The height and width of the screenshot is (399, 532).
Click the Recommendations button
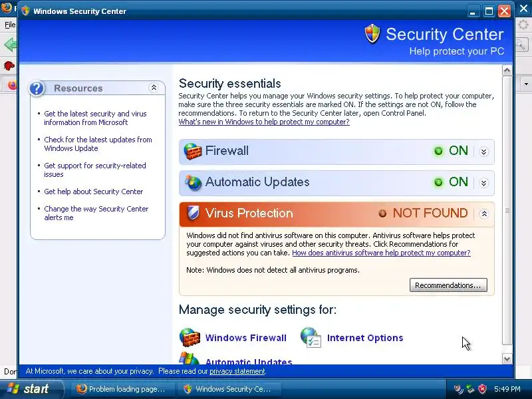[x=448, y=285]
